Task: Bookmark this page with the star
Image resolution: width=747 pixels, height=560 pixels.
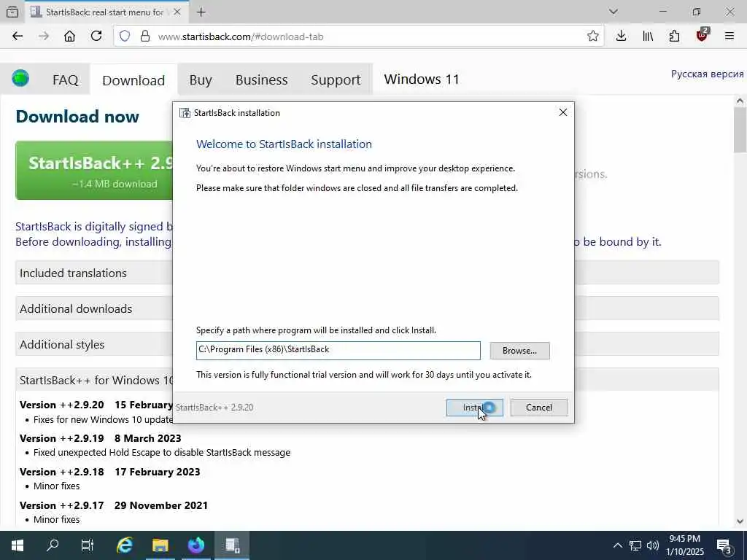Action: (592, 36)
